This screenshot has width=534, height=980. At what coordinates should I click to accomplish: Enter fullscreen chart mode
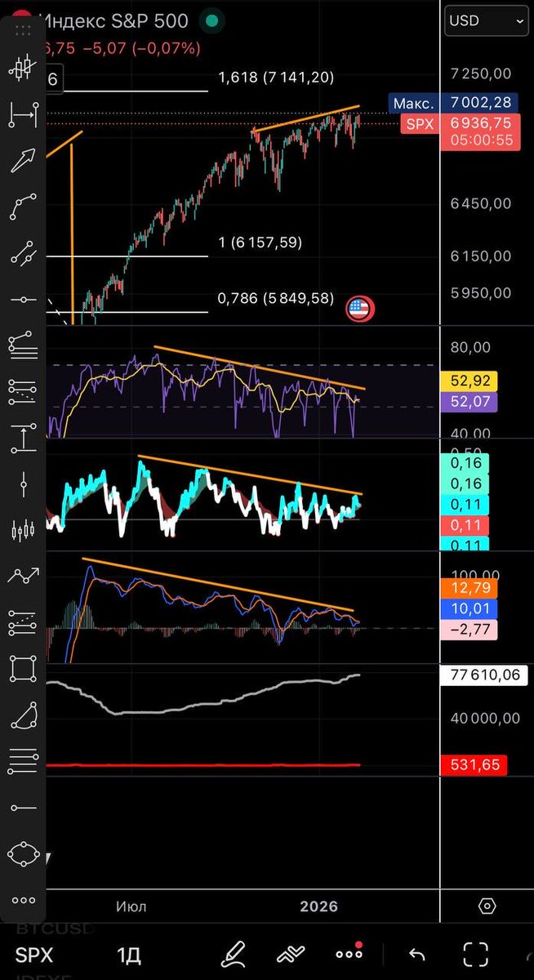coord(476,954)
